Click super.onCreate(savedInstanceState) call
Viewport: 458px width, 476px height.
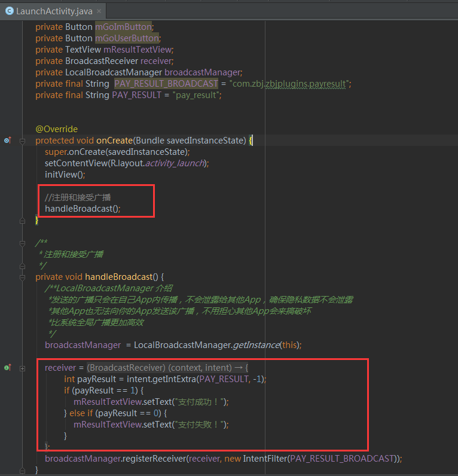117,152
